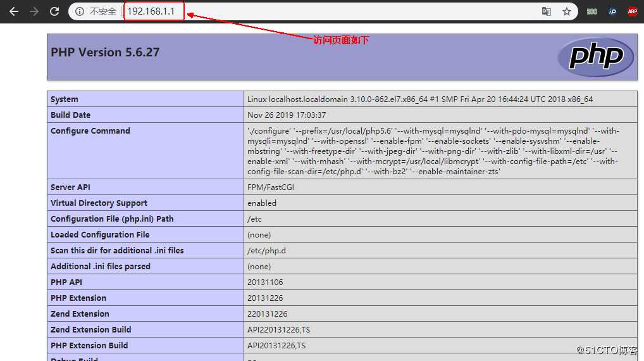The height and width of the screenshot is (361, 644).
Task: Open the IP extension icon
Action: (x=612, y=11)
